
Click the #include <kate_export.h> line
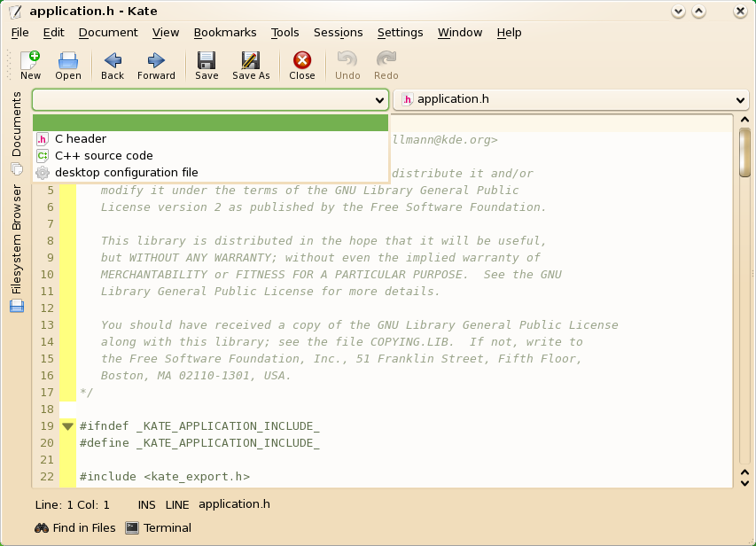(x=165, y=477)
